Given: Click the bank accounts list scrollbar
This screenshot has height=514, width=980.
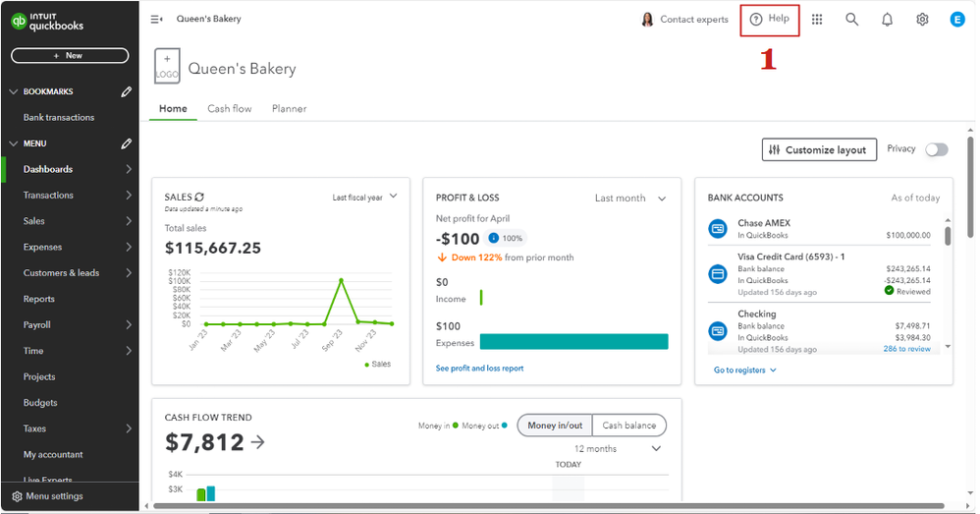Looking at the screenshot, I should pyautogui.click(x=948, y=236).
